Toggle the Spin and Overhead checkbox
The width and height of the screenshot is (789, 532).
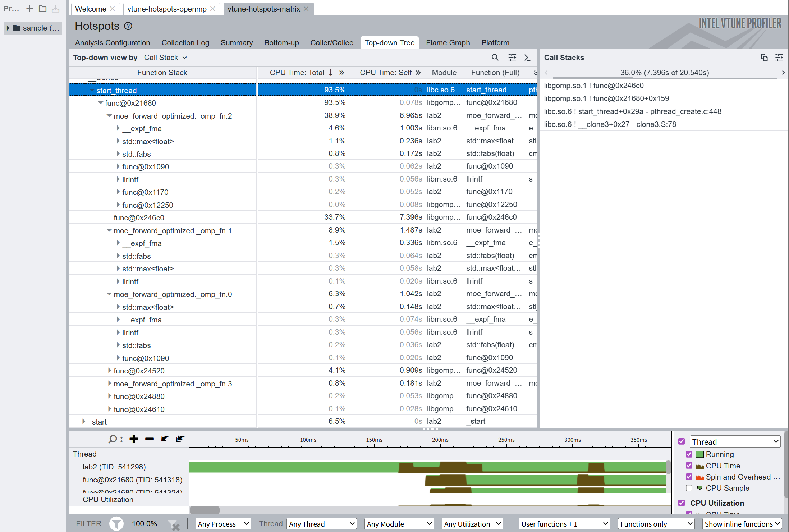coord(689,477)
